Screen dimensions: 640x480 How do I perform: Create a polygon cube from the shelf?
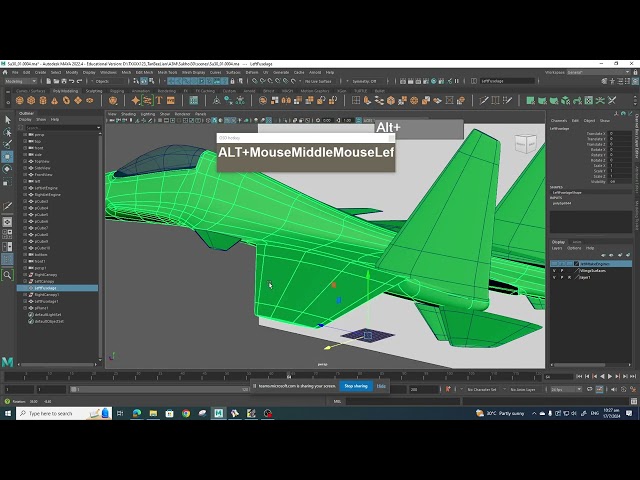(x=31, y=100)
